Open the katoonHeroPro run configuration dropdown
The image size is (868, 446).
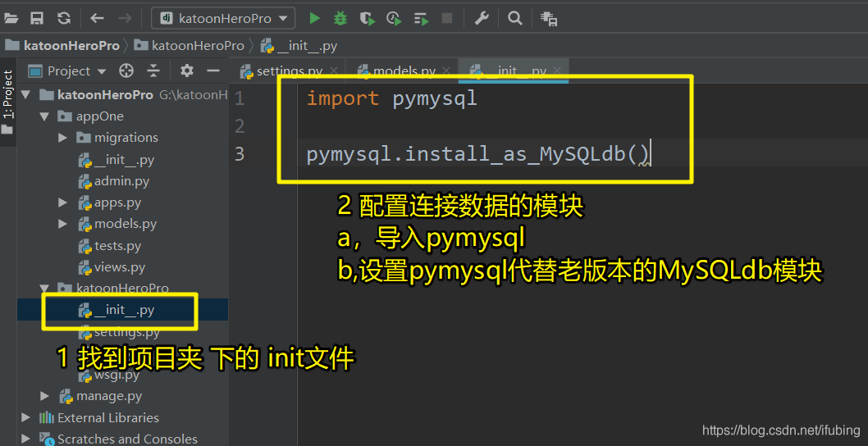(x=223, y=18)
